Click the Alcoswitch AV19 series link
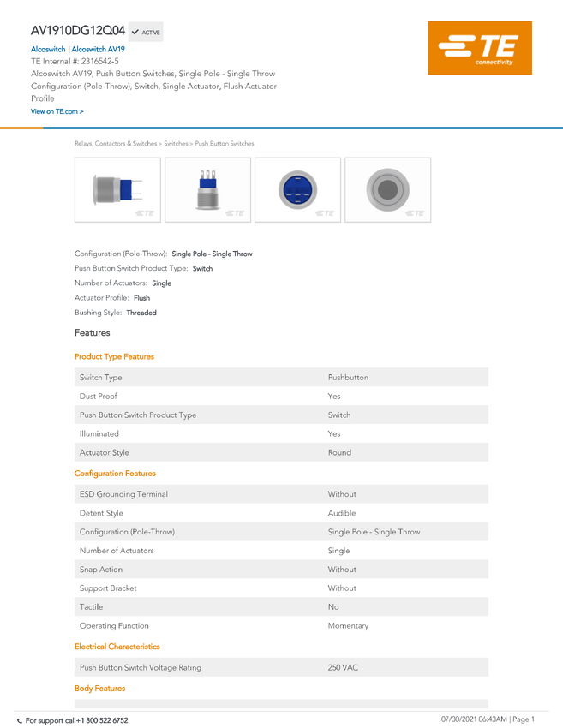This screenshot has height=728, width=563. pyautogui.click(x=98, y=49)
